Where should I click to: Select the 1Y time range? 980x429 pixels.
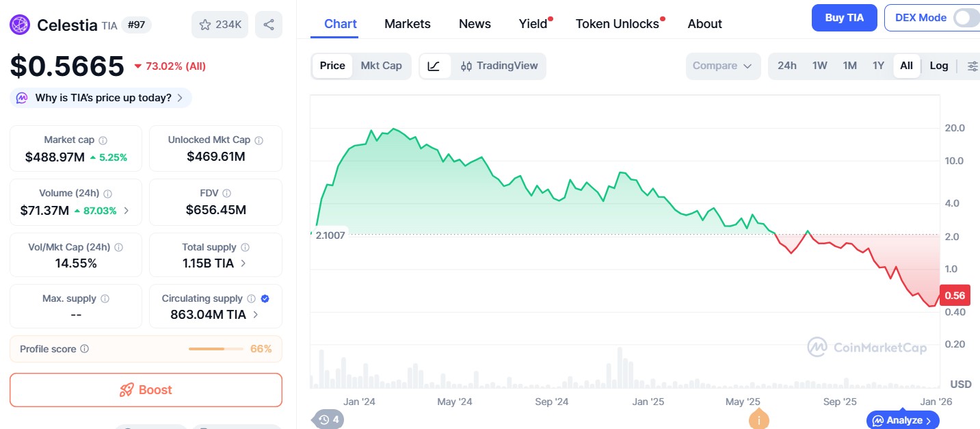pos(878,66)
